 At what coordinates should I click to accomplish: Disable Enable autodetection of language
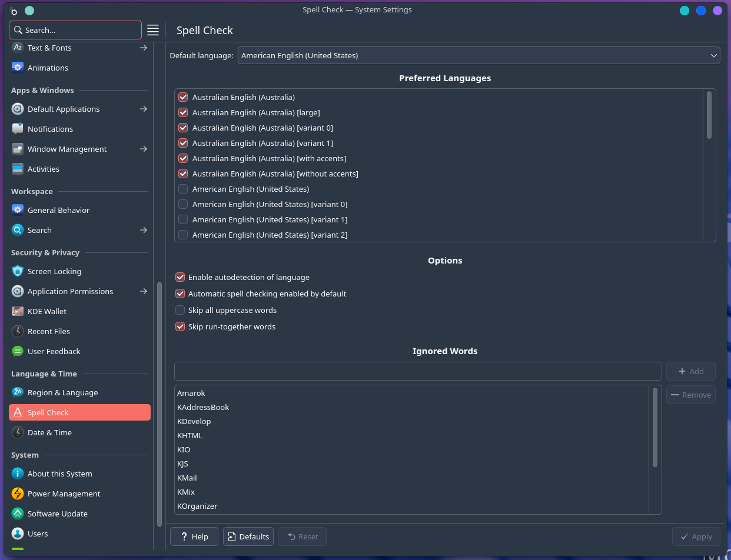coord(180,277)
